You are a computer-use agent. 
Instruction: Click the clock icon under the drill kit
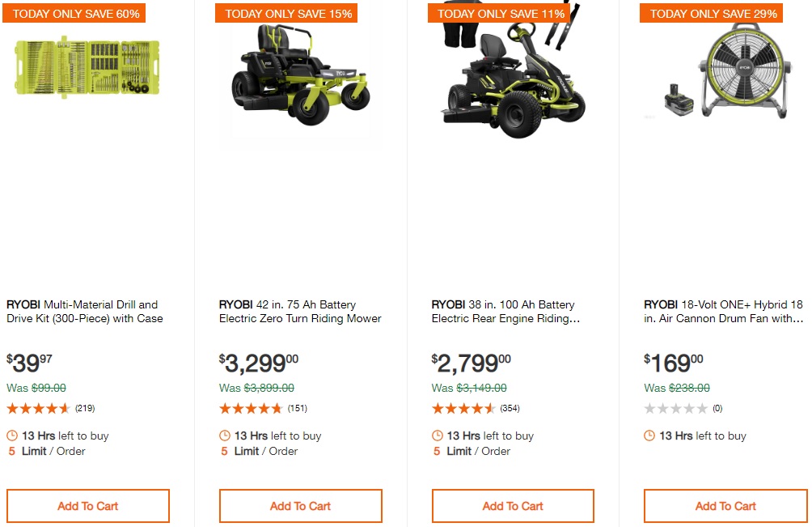click(x=12, y=436)
